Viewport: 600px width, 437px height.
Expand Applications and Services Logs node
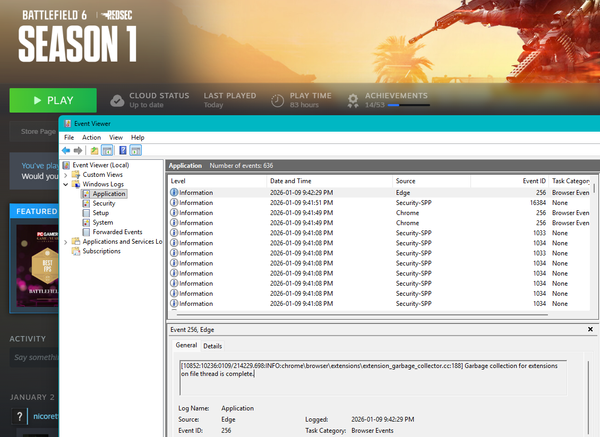pos(66,241)
